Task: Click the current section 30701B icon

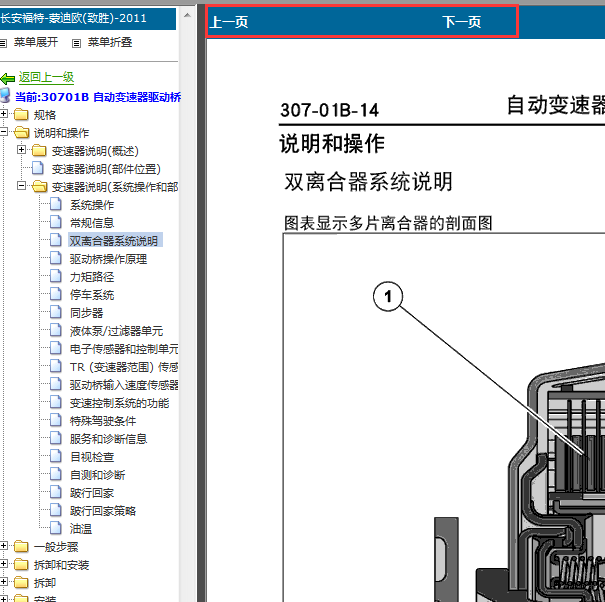Action: (x=5, y=95)
